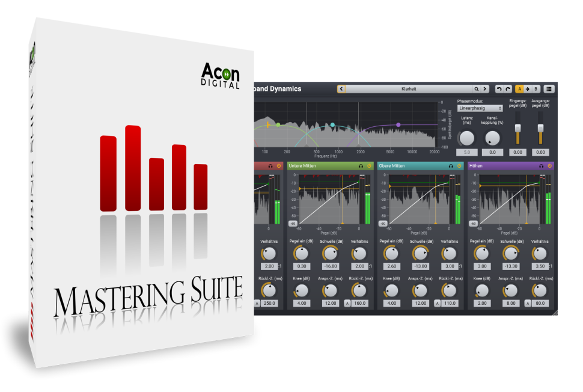
Task: Solo the Obere Mitten band with headphones
Action: coord(451,166)
